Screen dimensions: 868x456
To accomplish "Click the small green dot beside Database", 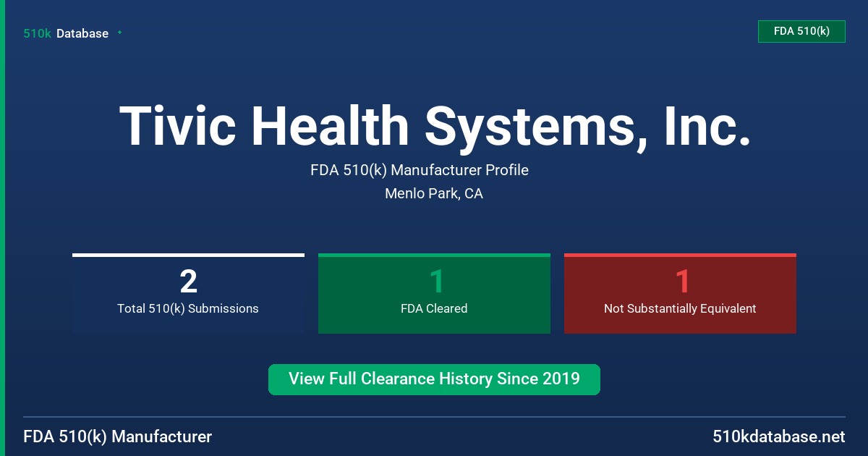I will (119, 33).
